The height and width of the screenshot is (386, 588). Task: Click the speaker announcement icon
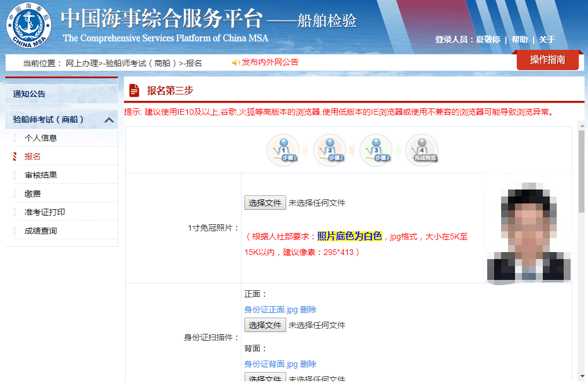235,63
